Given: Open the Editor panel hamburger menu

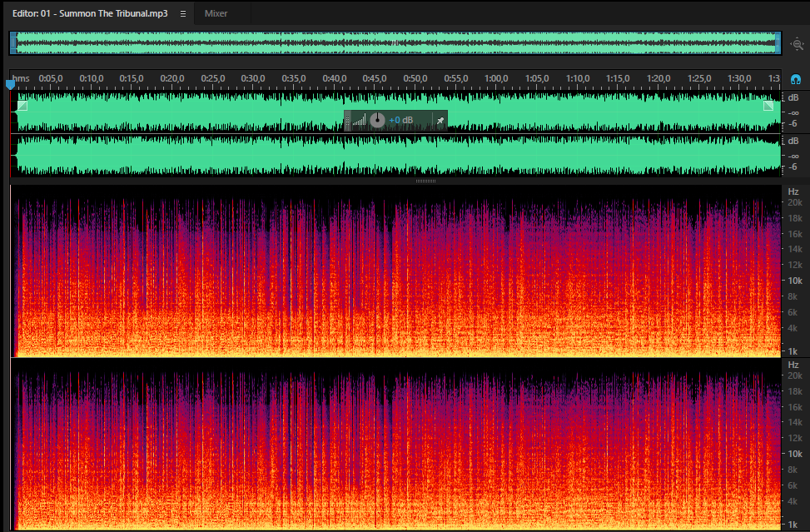Looking at the screenshot, I should point(183,14).
